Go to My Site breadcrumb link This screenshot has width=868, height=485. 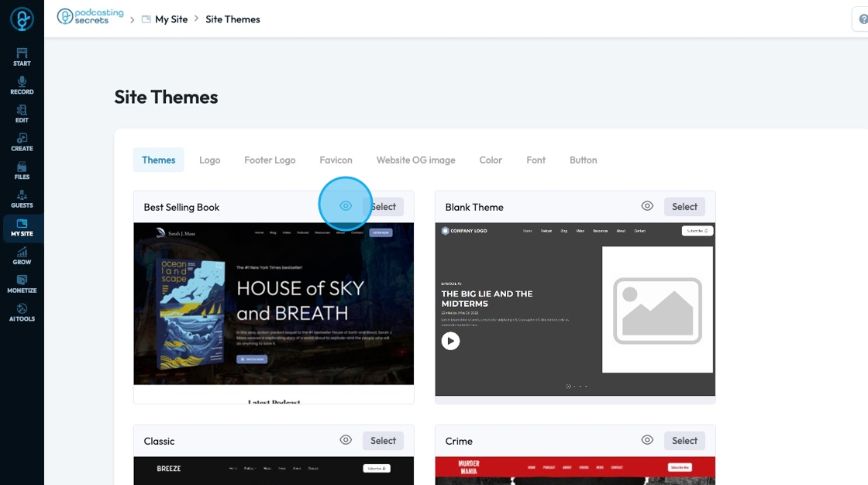coord(165,19)
